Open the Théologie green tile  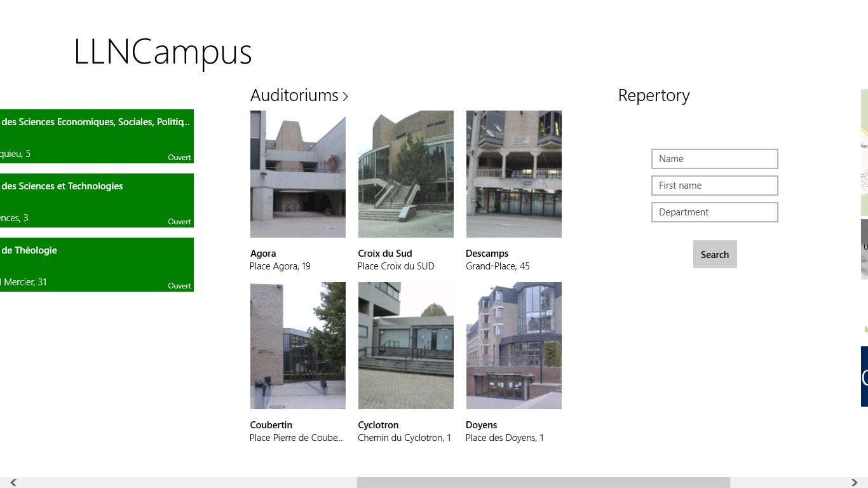97,265
